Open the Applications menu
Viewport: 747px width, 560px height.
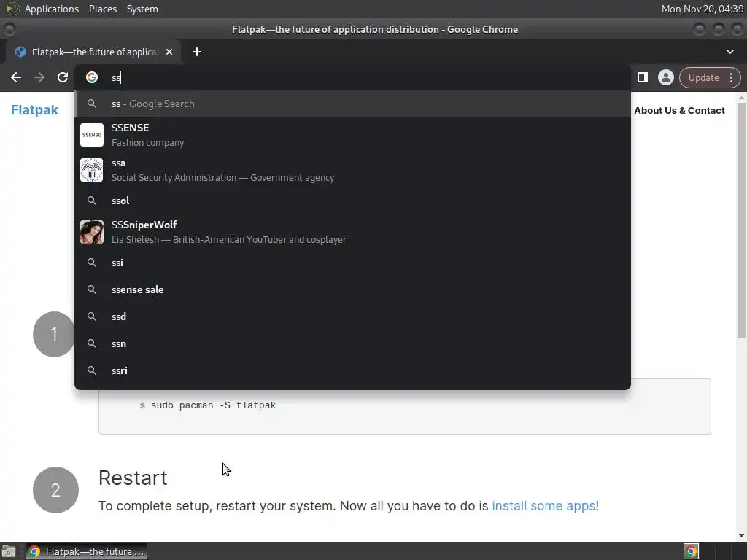click(51, 9)
